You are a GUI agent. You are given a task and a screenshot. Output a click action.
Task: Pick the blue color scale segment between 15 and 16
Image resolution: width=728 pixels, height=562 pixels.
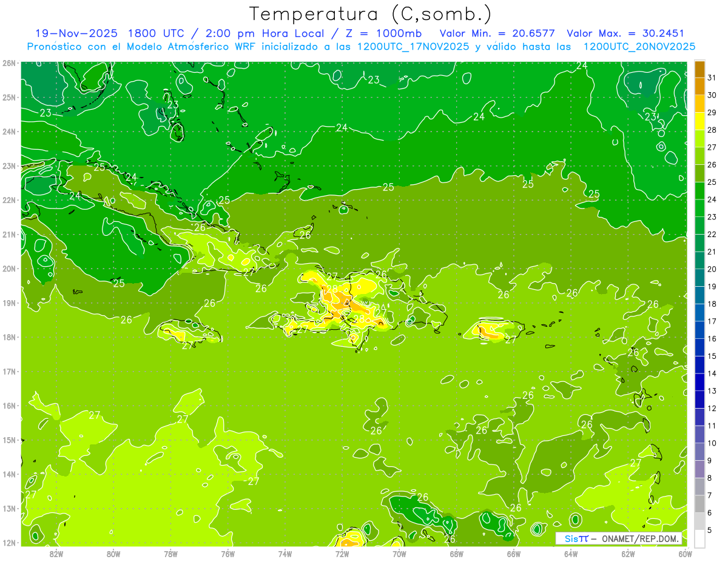tap(699, 347)
